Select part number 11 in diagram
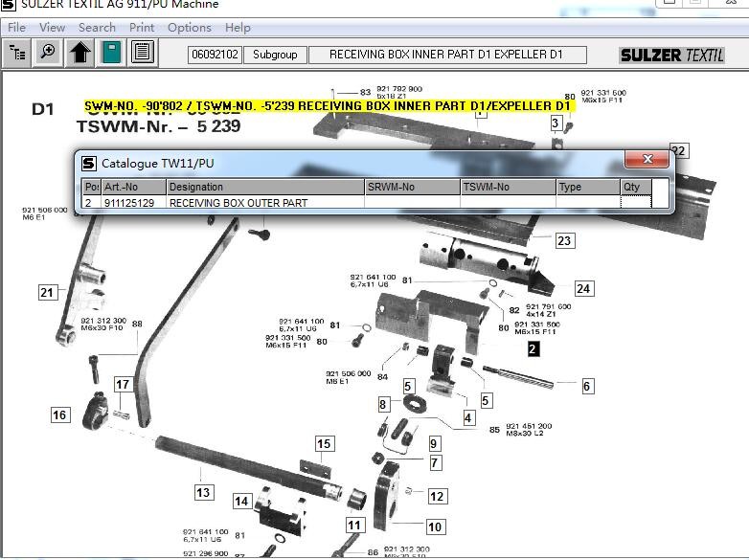This screenshot has height=560, width=749. pos(354,526)
